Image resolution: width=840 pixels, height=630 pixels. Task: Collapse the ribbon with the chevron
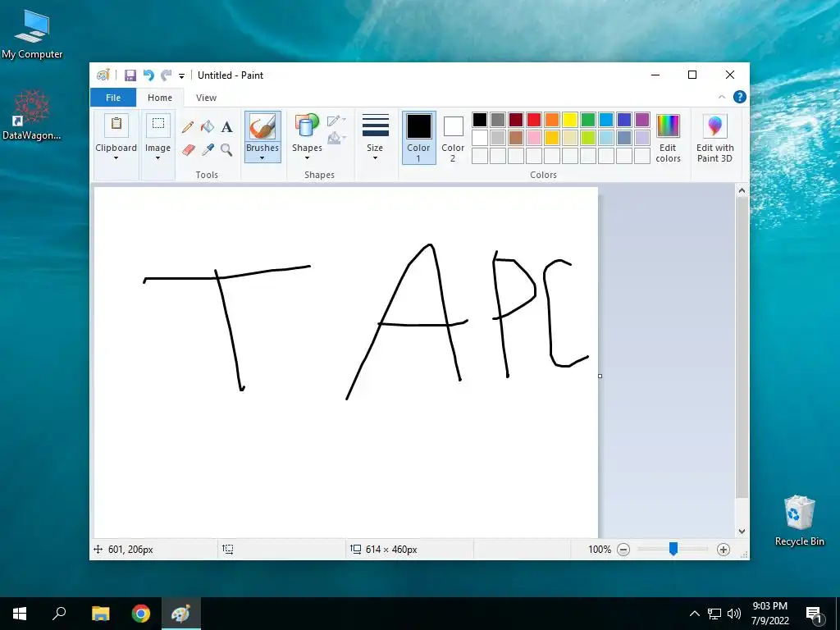click(722, 97)
